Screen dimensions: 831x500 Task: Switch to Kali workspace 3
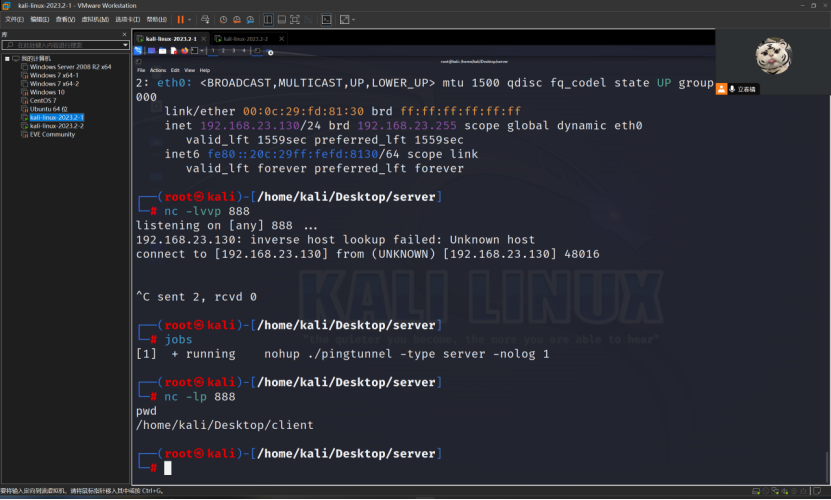point(234,51)
